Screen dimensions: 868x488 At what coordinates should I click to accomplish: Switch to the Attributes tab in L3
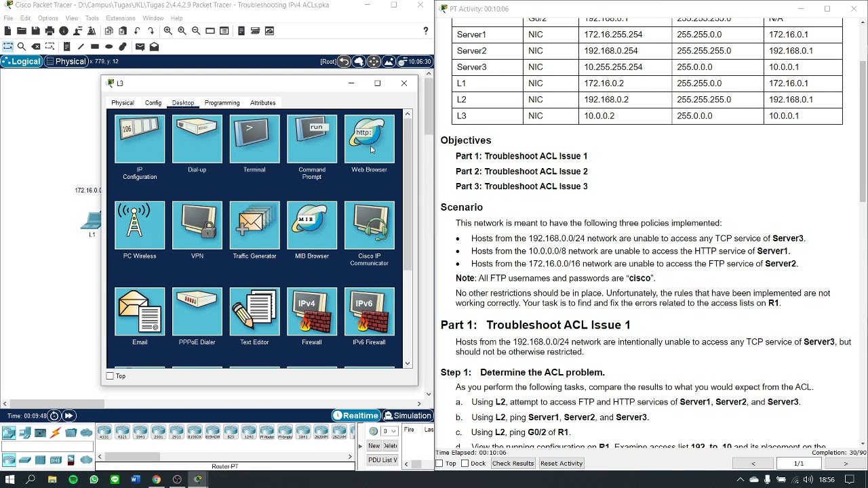click(262, 103)
